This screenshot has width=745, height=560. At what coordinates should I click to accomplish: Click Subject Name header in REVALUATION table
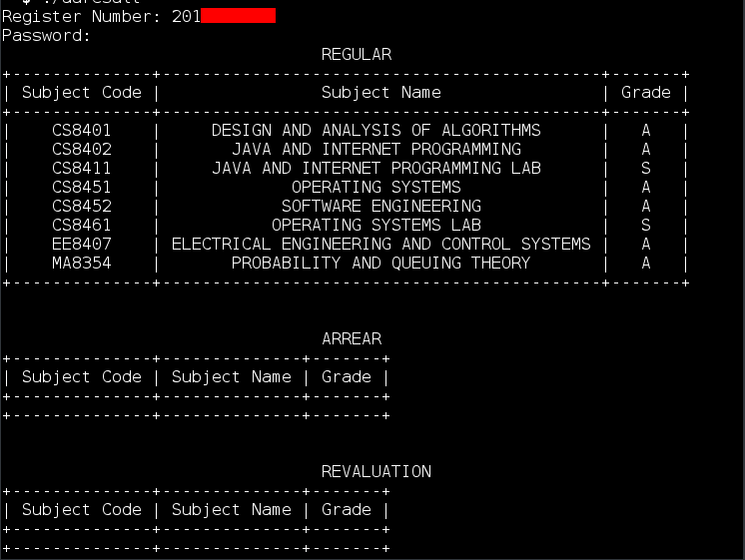(x=232, y=510)
